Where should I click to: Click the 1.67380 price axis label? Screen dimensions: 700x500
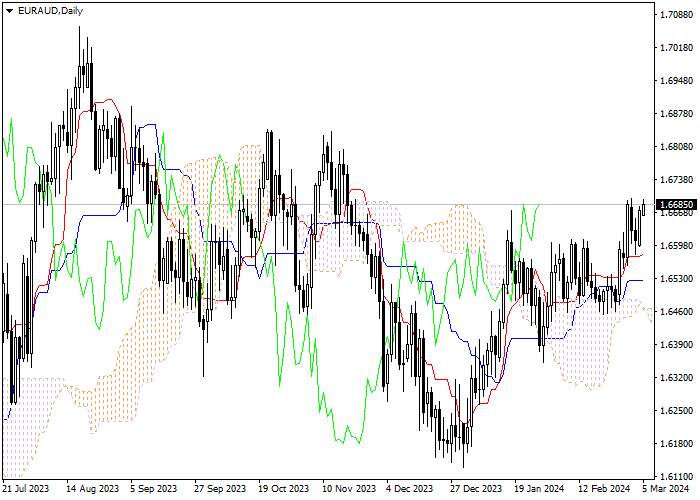point(676,180)
